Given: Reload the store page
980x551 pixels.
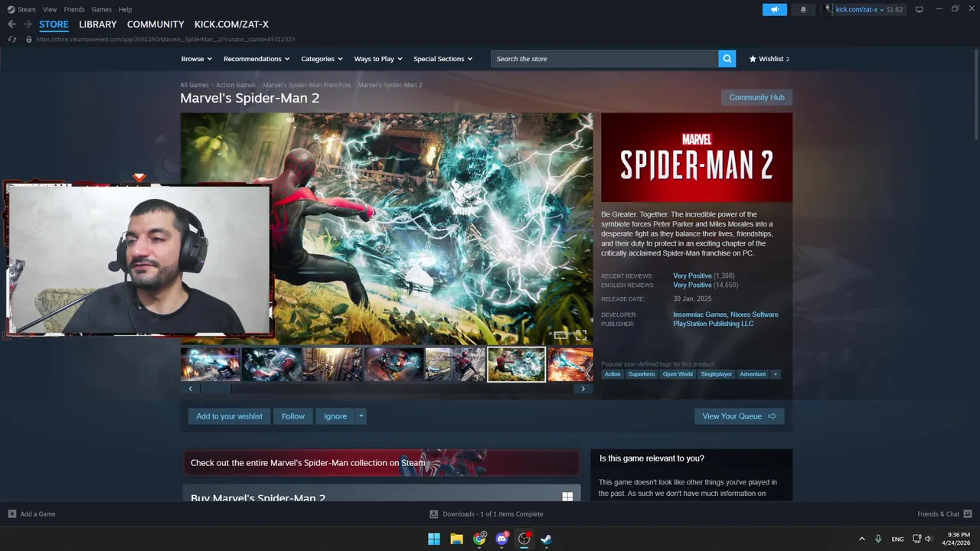Looking at the screenshot, I should pyautogui.click(x=12, y=39).
